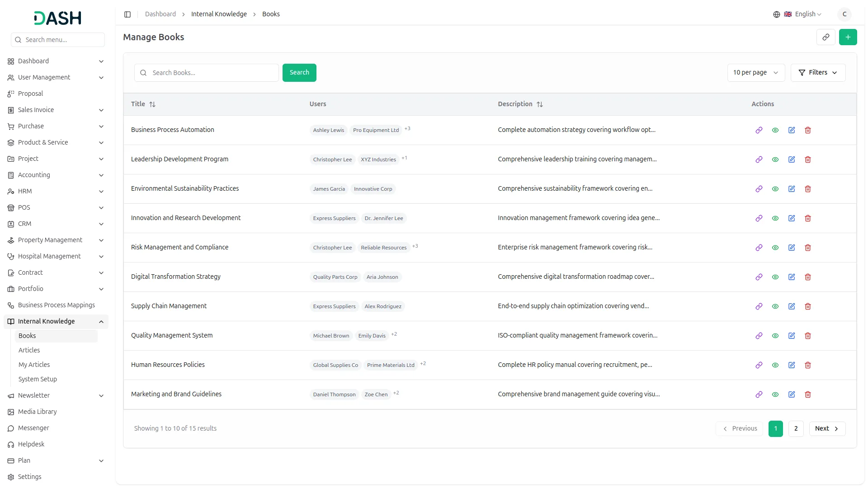Screen dimensions: 868x488
Task: Delete the Marketing and Brand Guidelines book
Action: coord(808,394)
